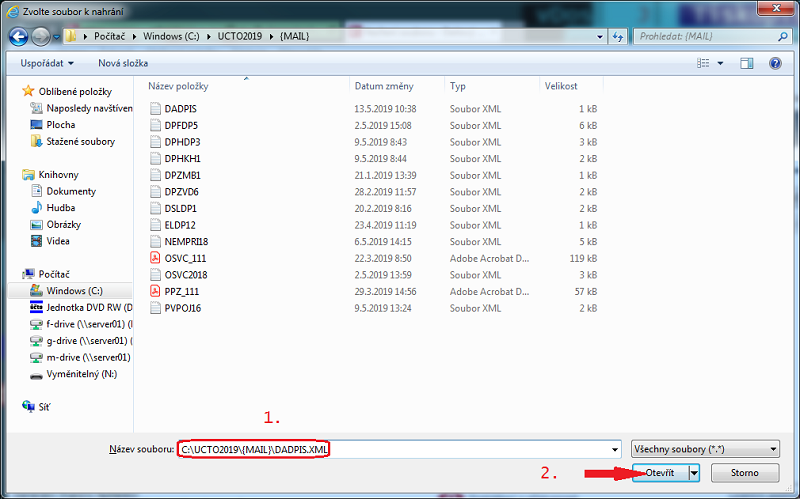Open Help with the question mark icon
This screenshot has width=800, height=499.
pos(775,63)
